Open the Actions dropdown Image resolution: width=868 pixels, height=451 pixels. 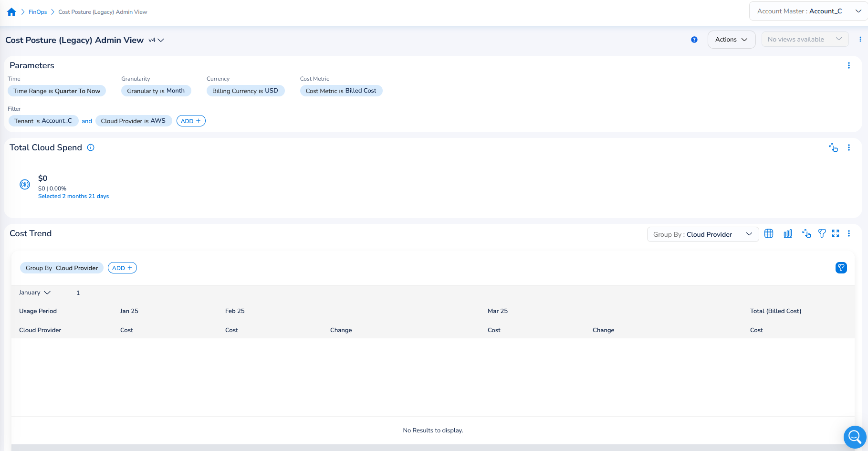tap(732, 40)
